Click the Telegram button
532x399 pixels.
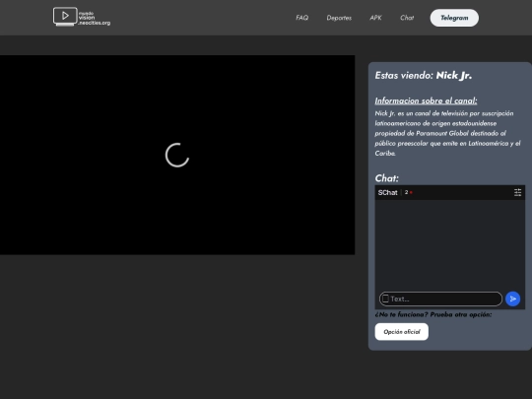pos(454,18)
